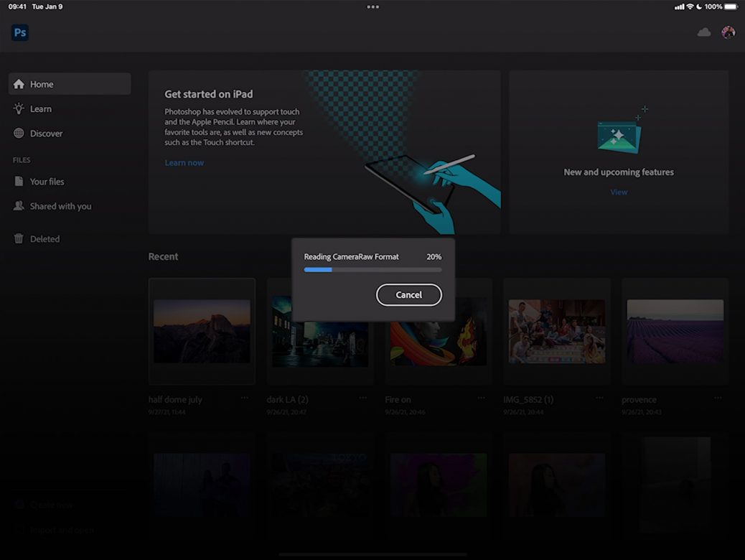The height and width of the screenshot is (560, 745).
Task: Click the "Reading CameraRaw Format" label
Action: click(351, 257)
